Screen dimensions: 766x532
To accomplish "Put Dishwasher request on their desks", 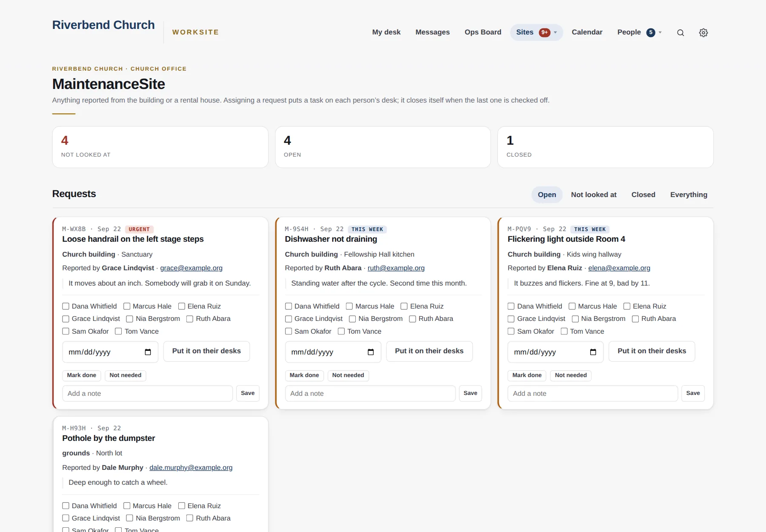I will click(x=429, y=351).
